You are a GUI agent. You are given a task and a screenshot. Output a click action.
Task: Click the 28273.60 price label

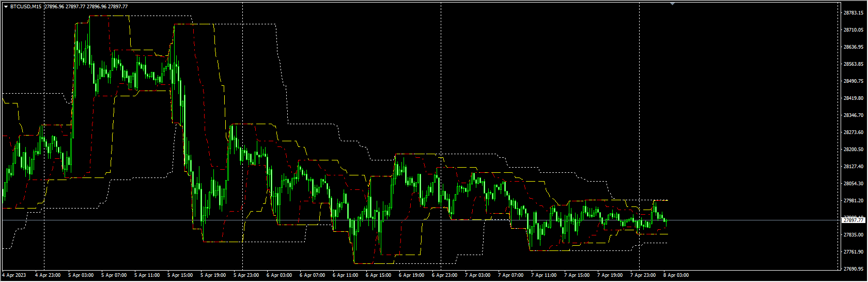pos(853,132)
